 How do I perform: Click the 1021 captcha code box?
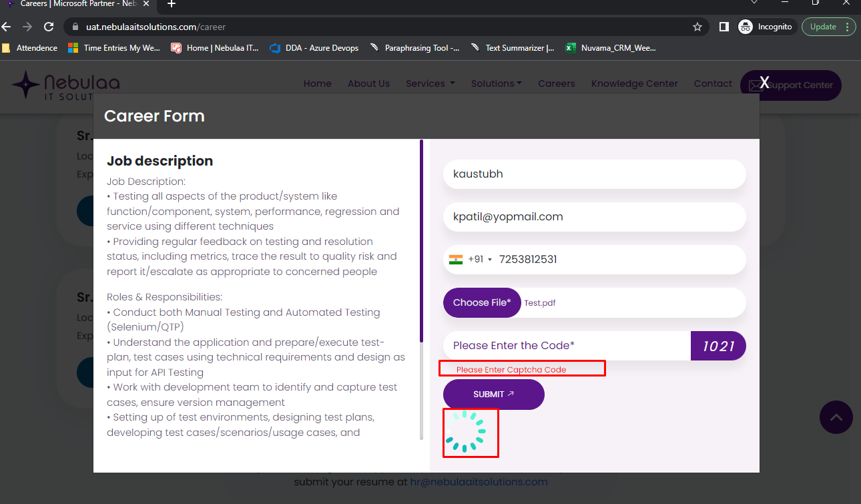(718, 346)
